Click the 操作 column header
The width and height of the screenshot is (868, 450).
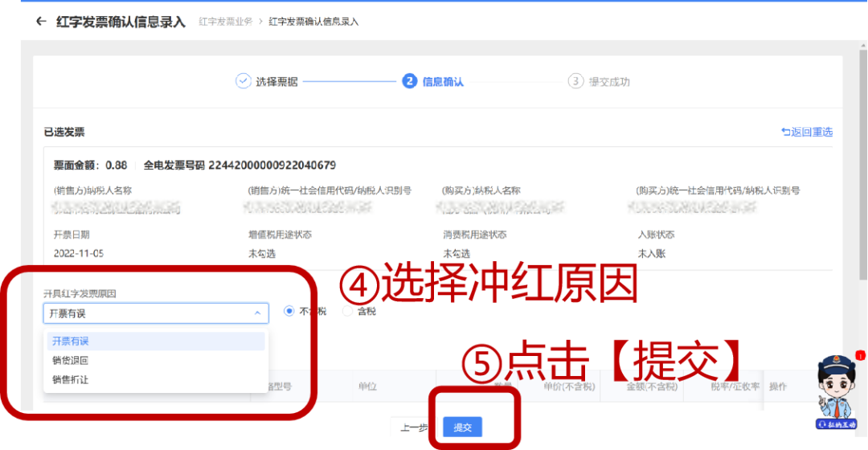[778, 387]
